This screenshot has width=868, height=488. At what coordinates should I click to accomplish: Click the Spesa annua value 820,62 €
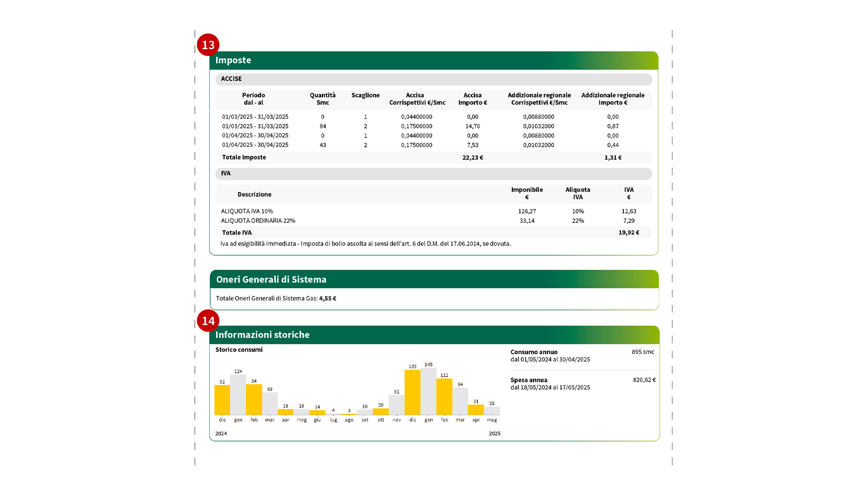pos(644,380)
